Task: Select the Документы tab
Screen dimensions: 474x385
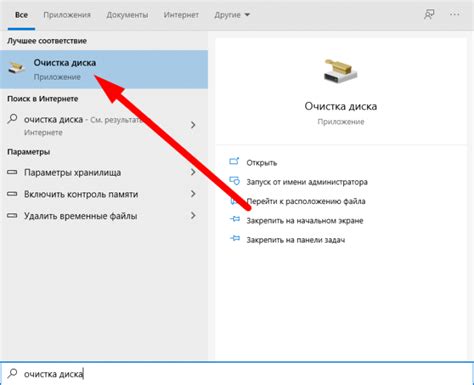Action: 127,15
